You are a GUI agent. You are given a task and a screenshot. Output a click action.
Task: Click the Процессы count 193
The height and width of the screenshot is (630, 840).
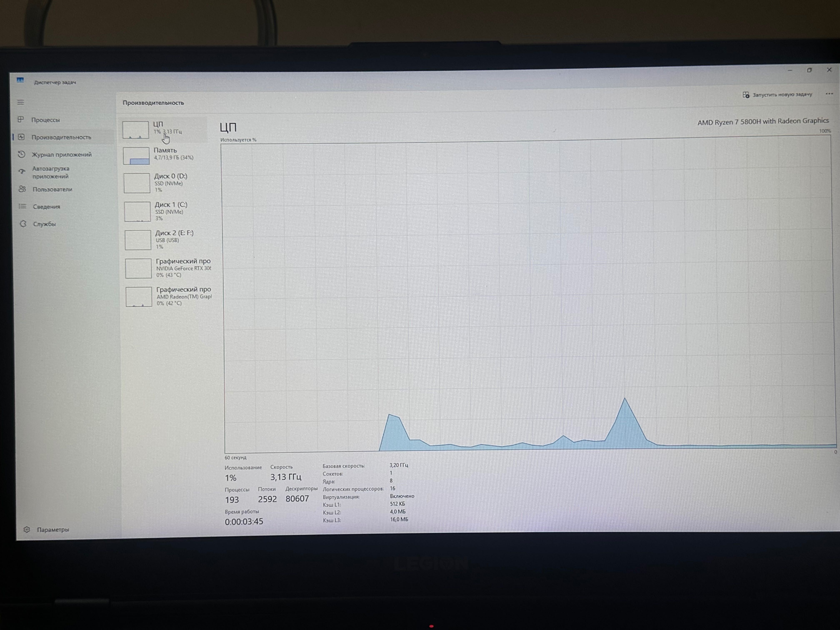tap(232, 500)
